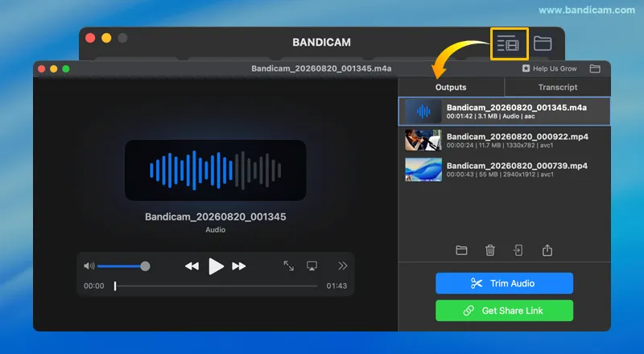Delete the selected output with trash icon
644x354 pixels.
(x=490, y=250)
